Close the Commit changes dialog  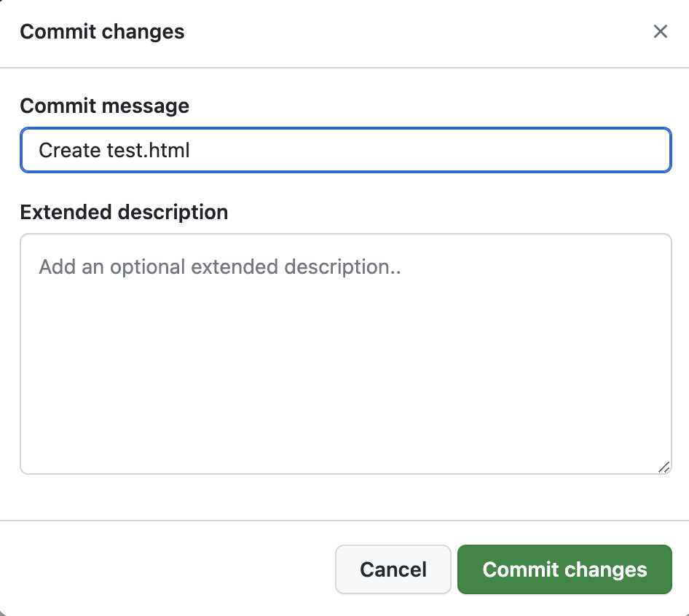(660, 32)
